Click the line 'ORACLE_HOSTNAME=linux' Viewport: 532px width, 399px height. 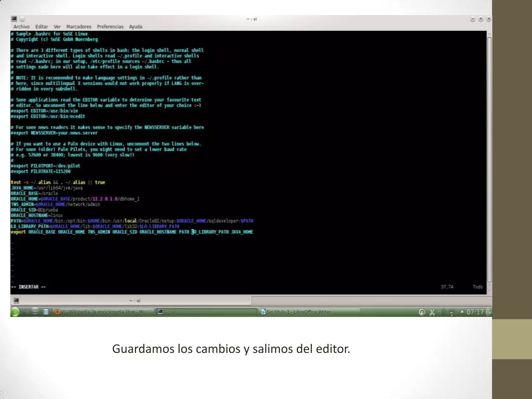click(x=37, y=215)
